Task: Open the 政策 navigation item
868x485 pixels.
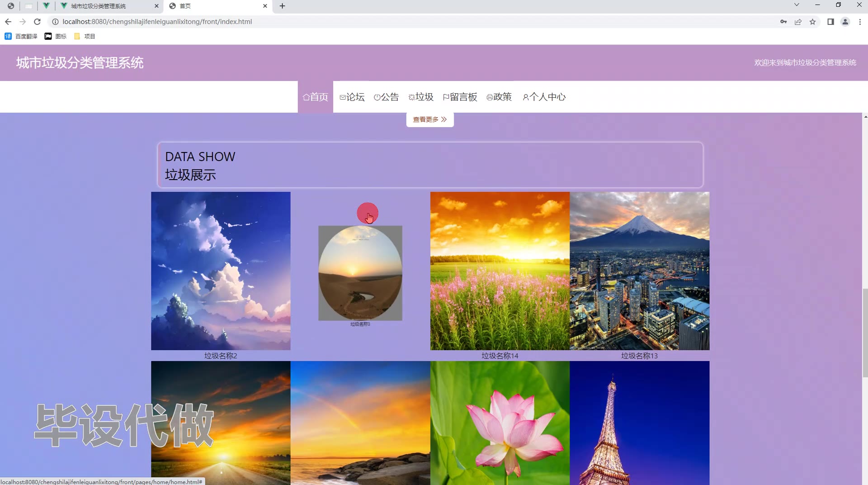Action: click(499, 97)
